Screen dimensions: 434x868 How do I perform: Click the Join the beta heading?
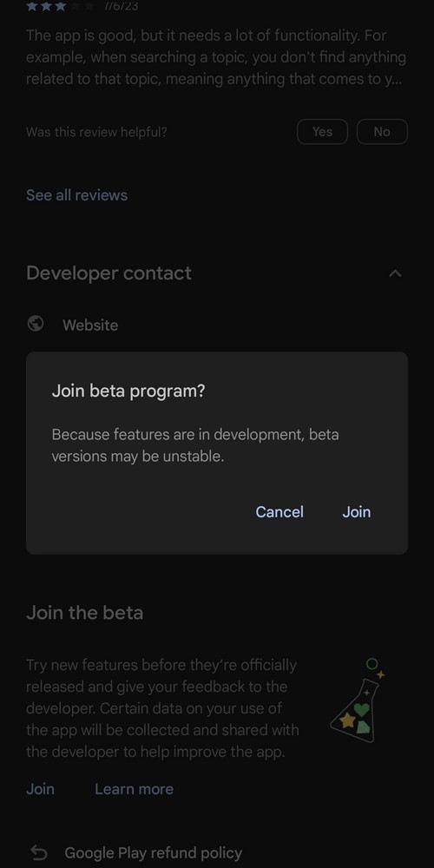point(85,613)
